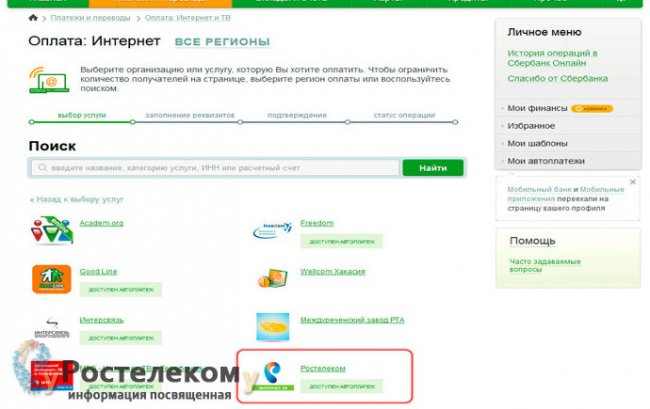
Task: Click the Найти search button
Action: point(433,168)
